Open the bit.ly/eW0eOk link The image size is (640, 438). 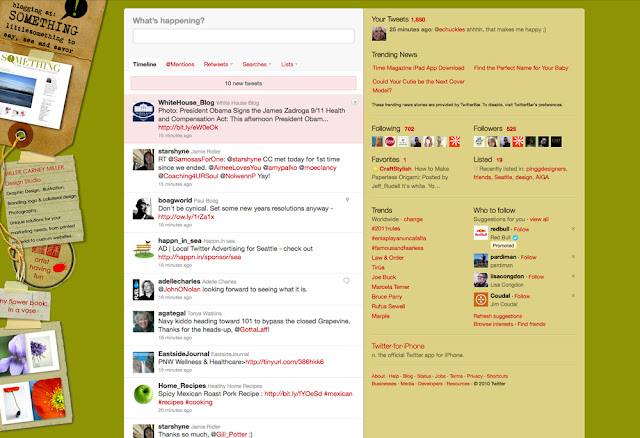click(x=188, y=127)
